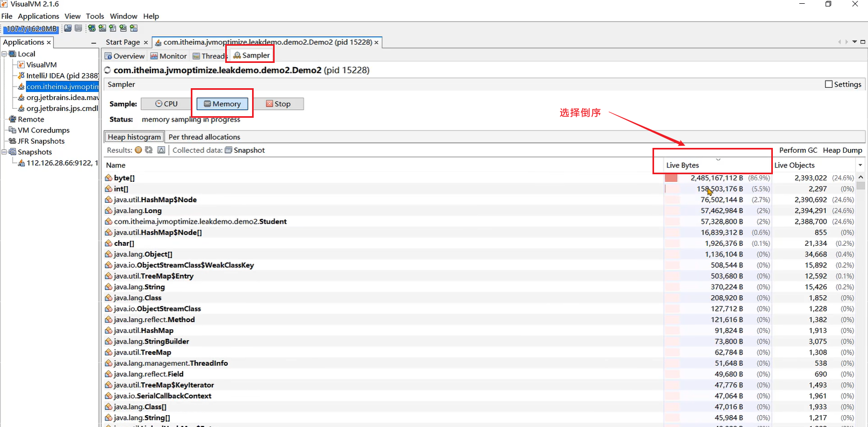Switch to the Overview tab
868x427 pixels.
point(125,56)
